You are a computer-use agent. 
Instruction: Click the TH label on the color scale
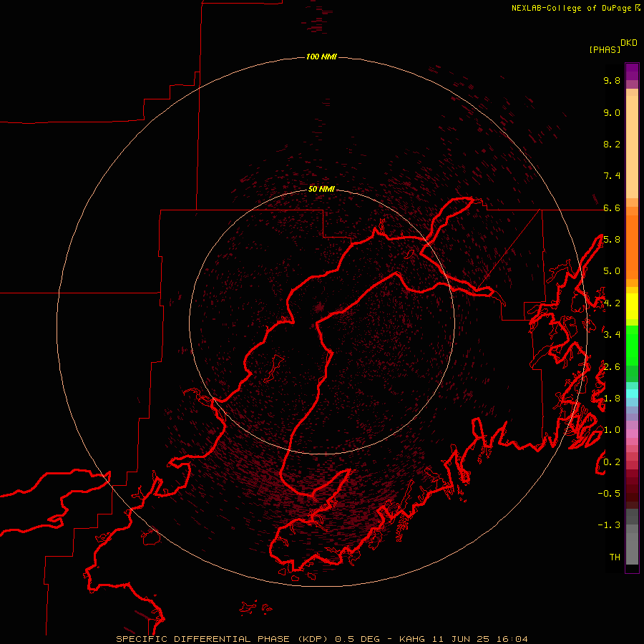coord(615,557)
